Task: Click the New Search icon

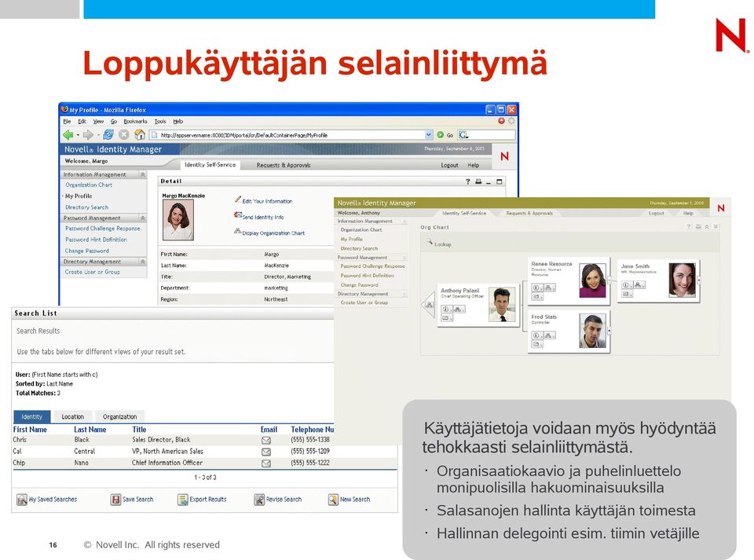Action: click(333, 500)
